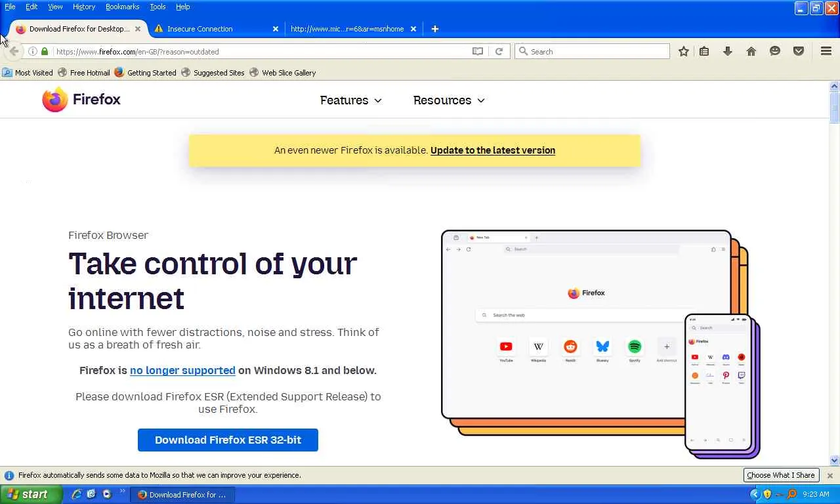The height and width of the screenshot is (504, 840).
Task: Close the Insecure Connection tab
Action: coord(276,29)
